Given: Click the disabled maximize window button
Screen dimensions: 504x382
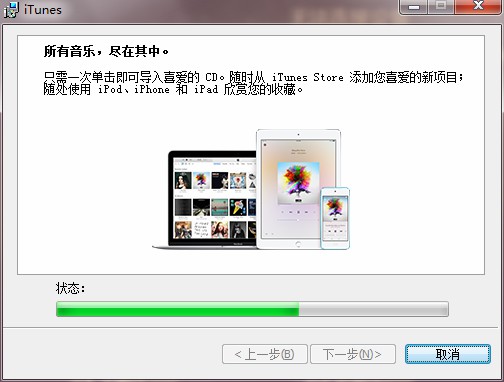Looking at the screenshot, I should (x=441, y=7).
